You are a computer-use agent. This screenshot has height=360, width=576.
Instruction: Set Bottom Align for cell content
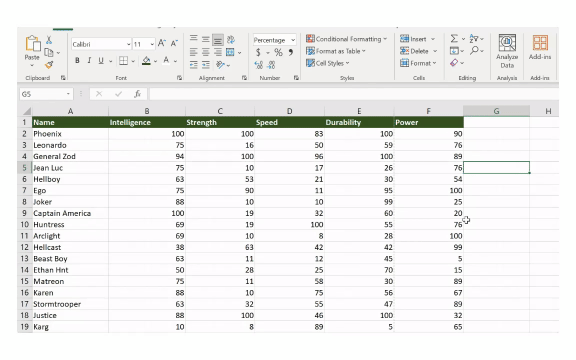click(218, 39)
